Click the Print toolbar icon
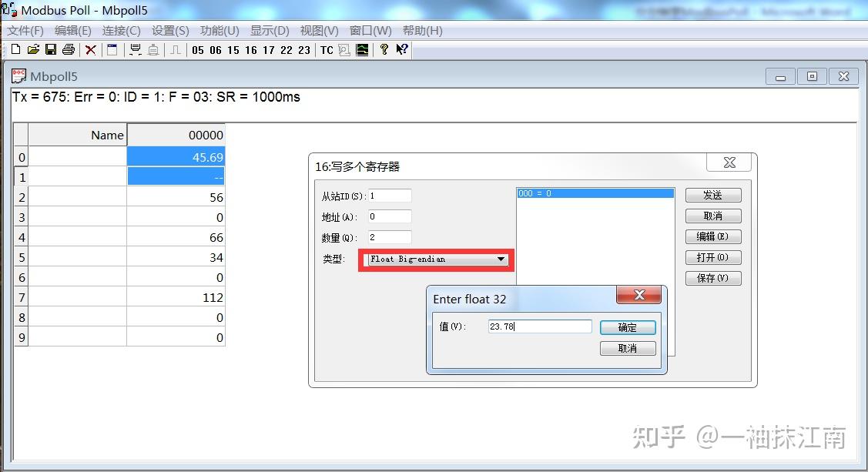Image resolution: width=868 pixels, height=472 pixels. [x=68, y=49]
